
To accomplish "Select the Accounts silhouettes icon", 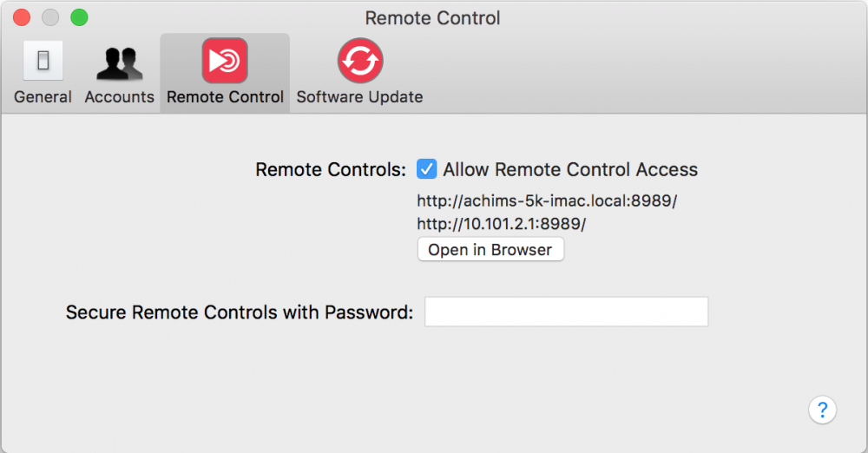I will pos(120,62).
